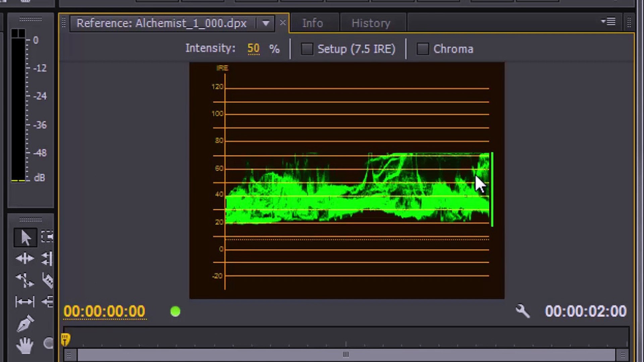Enable the Setup (7.5 IRE) checkbox
The image size is (644, 362).
point(307,49)
